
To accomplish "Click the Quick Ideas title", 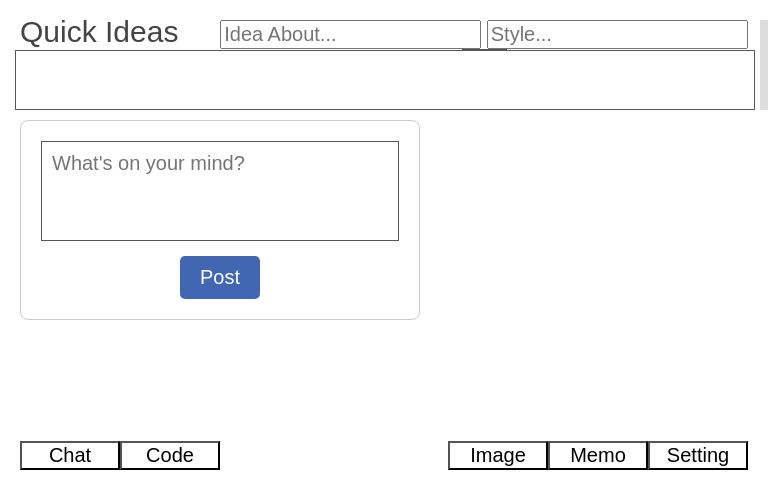I will [x=99, y=32].
